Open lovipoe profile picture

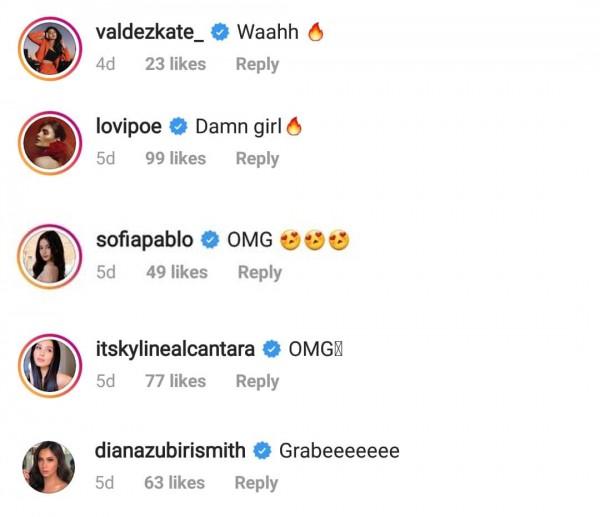(49, 143)
